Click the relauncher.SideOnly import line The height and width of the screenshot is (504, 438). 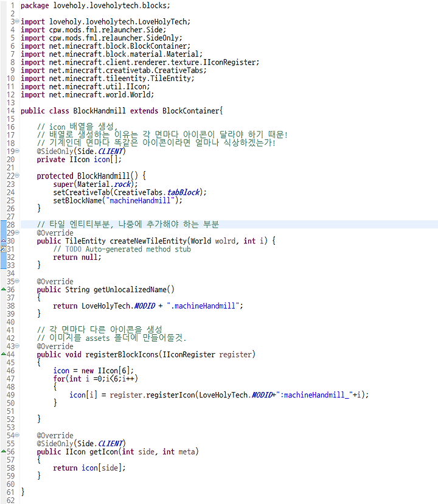pyautogui.click(x=102, y=38)
